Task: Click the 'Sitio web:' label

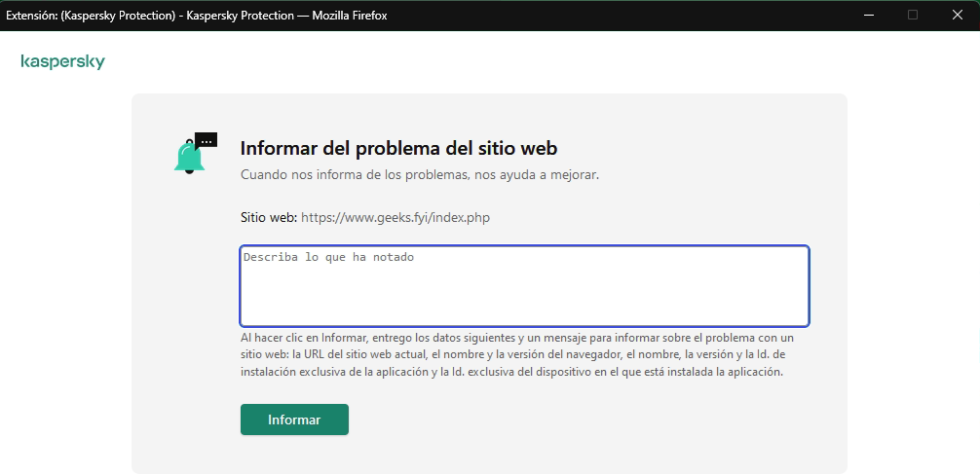Action: point(269,218)
